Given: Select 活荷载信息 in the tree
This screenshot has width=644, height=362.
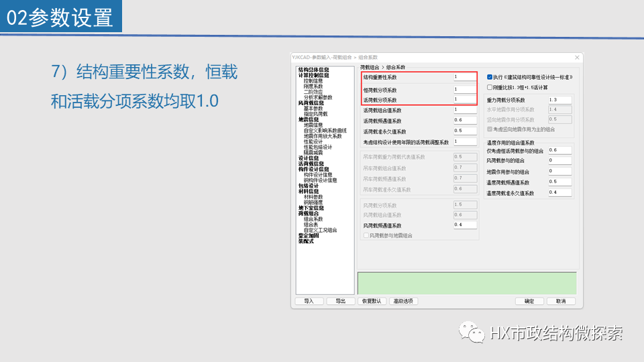Looking at the screenshot, I should (311, 164).
